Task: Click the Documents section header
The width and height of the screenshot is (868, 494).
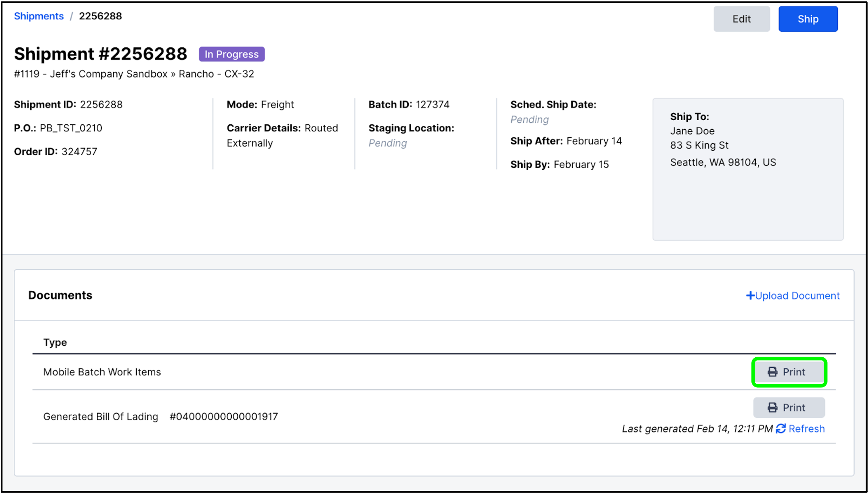Action: click(60, 295)
